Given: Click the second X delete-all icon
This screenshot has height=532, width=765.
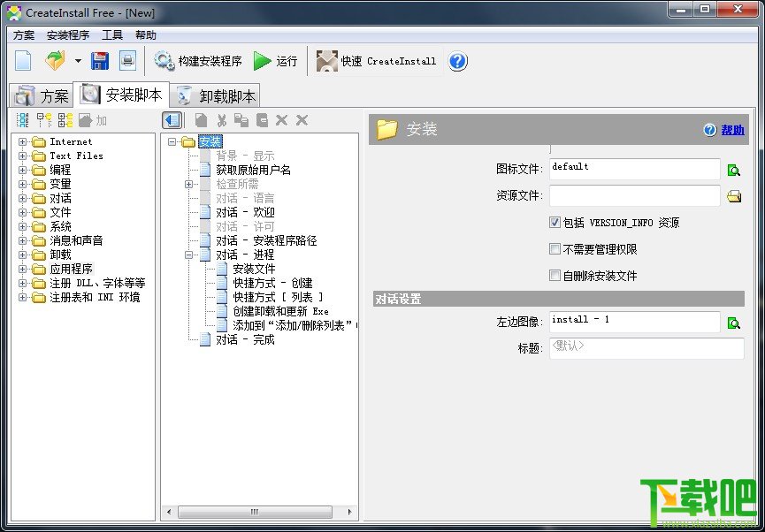Looking at the screenshot, I should click(302, 120).
